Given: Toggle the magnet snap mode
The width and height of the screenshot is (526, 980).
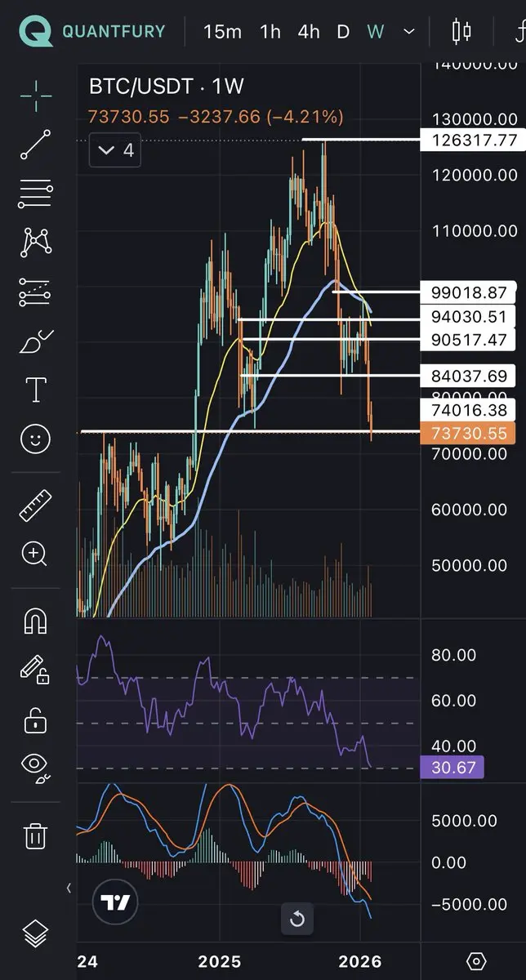Looking at the screenshot, I should [36, 621].
